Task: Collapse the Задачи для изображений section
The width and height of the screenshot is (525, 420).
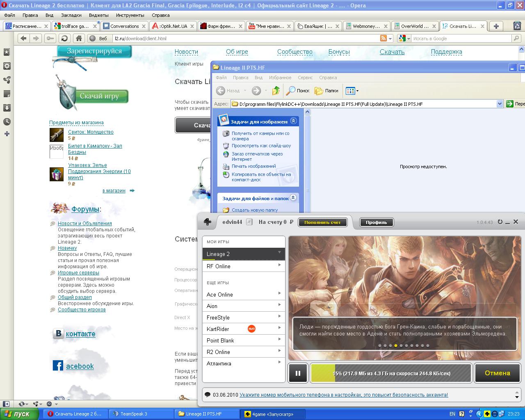Action: click(293, 121)
